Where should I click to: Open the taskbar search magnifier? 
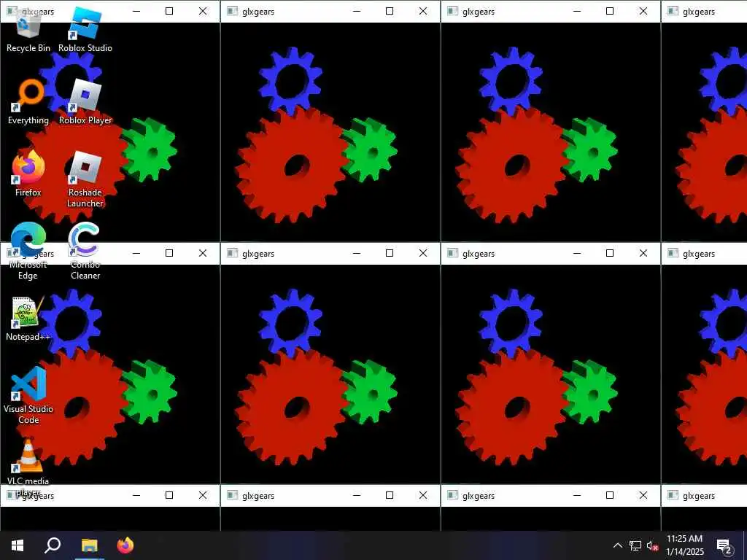[53, 545]
